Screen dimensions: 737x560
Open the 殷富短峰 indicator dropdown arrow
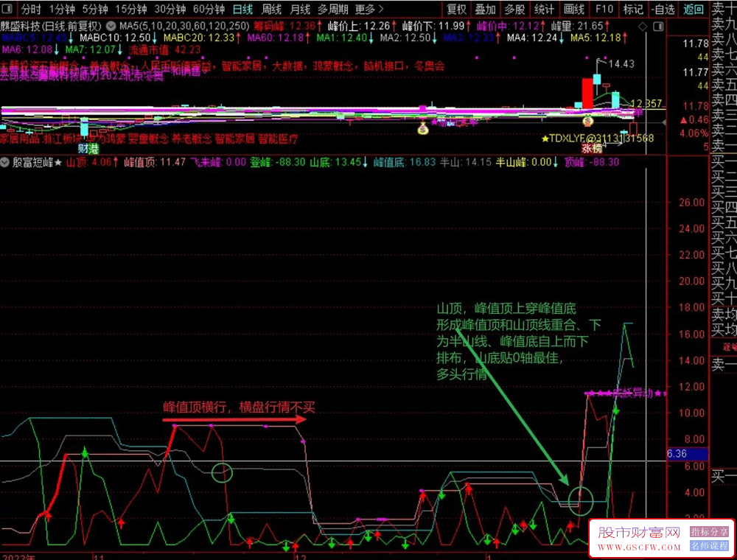(x=4, y=163)
